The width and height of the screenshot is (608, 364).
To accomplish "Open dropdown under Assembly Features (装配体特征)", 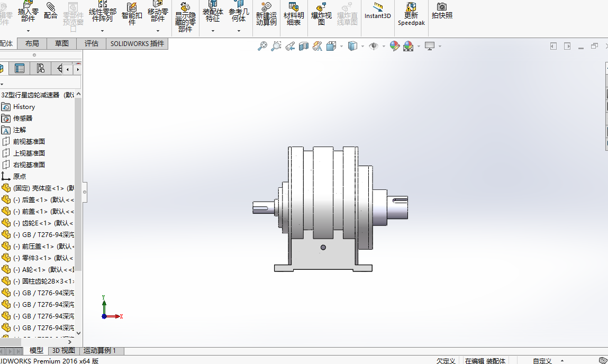I will click(x=213, y=31).
